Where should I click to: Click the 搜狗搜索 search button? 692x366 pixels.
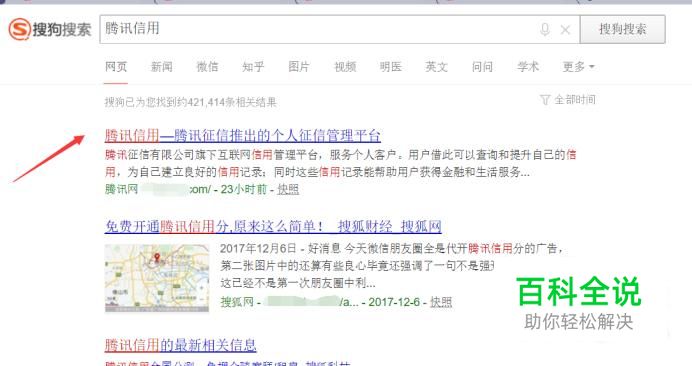coord(622,29)
